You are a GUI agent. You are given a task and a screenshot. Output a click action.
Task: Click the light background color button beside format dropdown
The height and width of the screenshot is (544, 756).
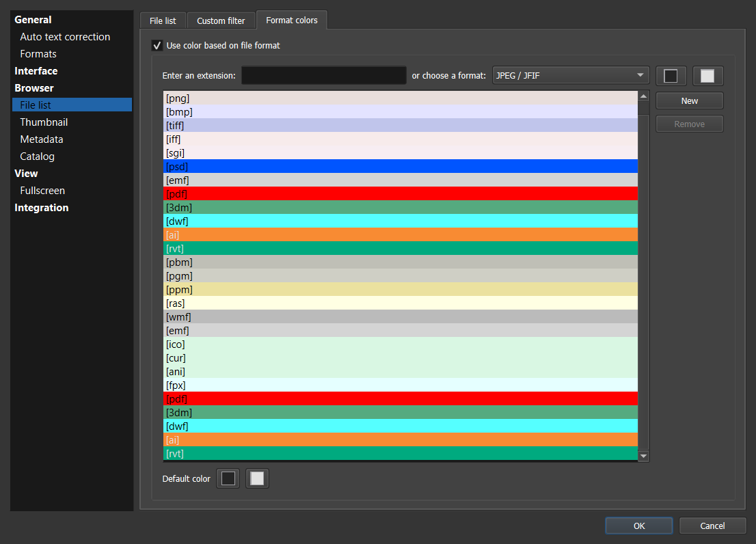tap(707, 76)
